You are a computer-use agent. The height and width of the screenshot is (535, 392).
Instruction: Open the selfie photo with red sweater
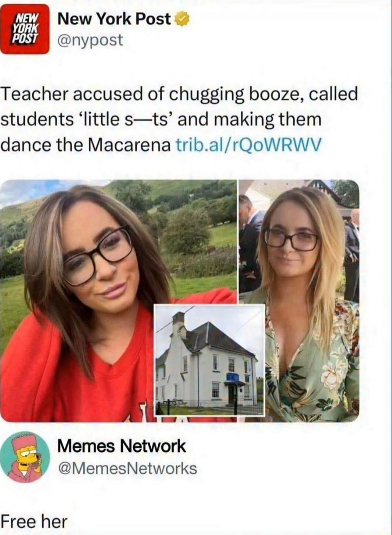[x=118, y=300]
